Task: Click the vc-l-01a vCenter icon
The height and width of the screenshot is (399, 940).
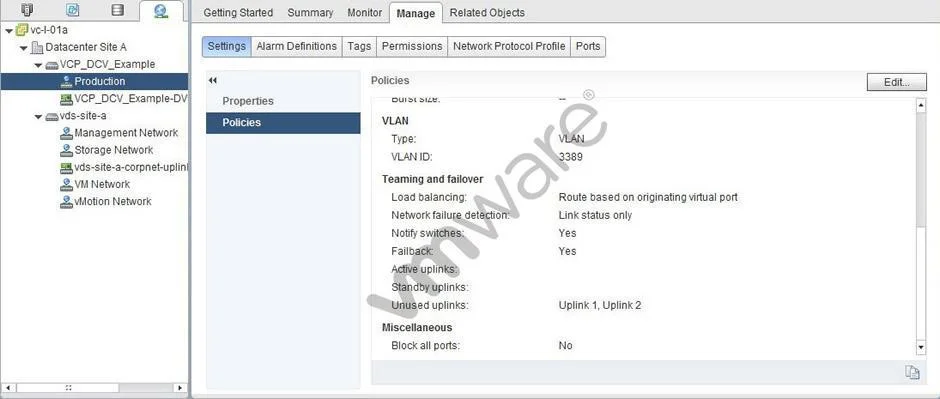Action: coord(22,30)
